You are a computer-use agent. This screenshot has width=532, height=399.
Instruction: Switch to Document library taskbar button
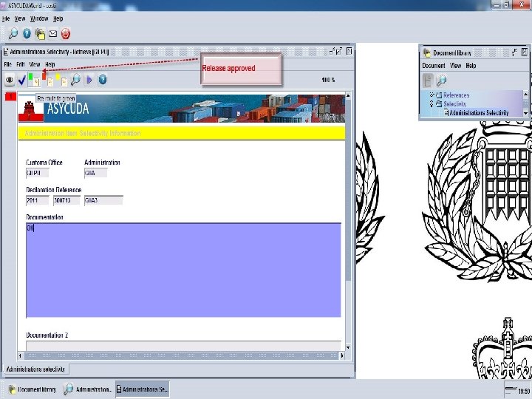pyautogui.click(x=33, y=389)
